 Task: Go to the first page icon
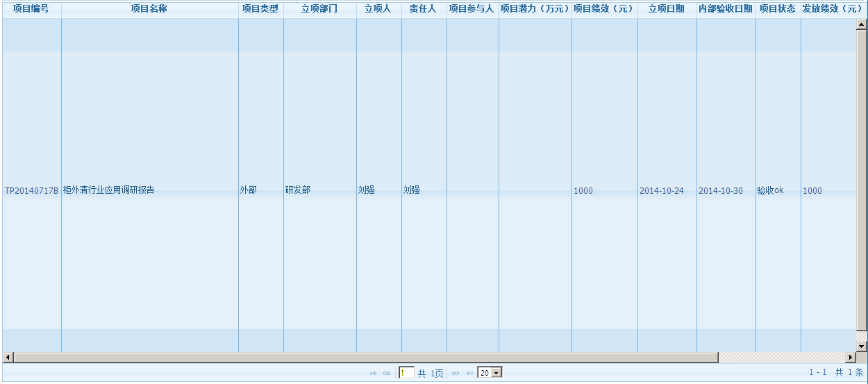[x=374, y=373]
